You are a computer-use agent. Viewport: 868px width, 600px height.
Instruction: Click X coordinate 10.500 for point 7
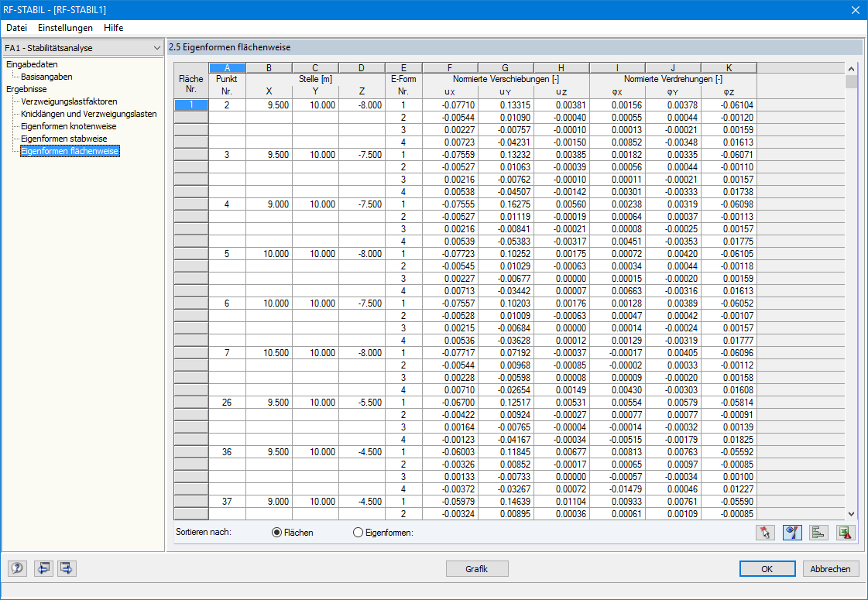(269, 353)
